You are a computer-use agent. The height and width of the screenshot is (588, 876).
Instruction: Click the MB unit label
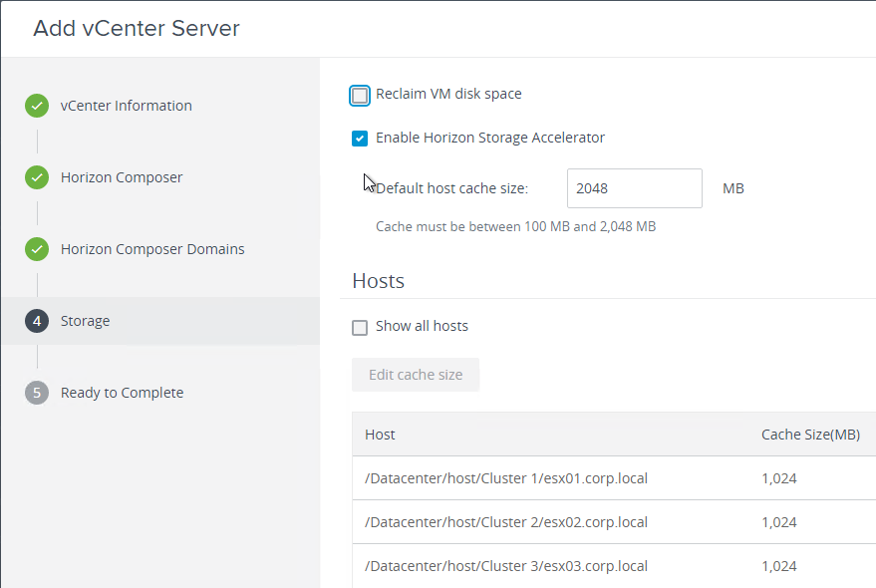733,188
